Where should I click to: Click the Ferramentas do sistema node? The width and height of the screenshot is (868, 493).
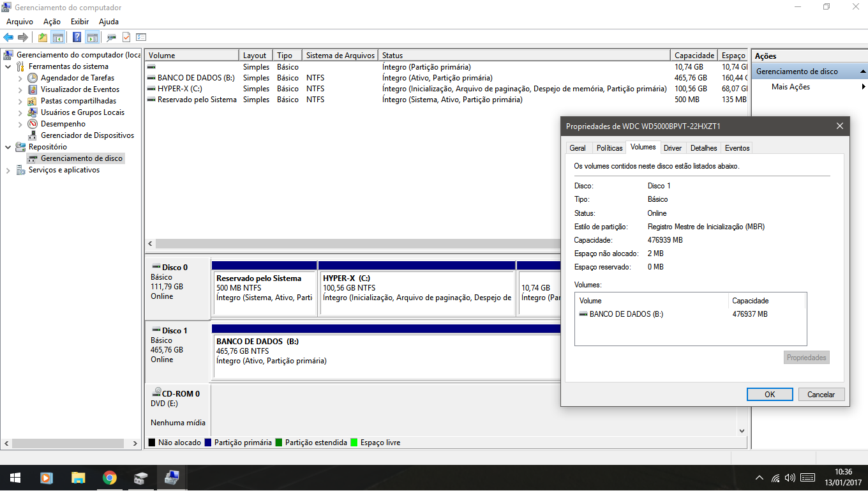(x=68, y=66)
